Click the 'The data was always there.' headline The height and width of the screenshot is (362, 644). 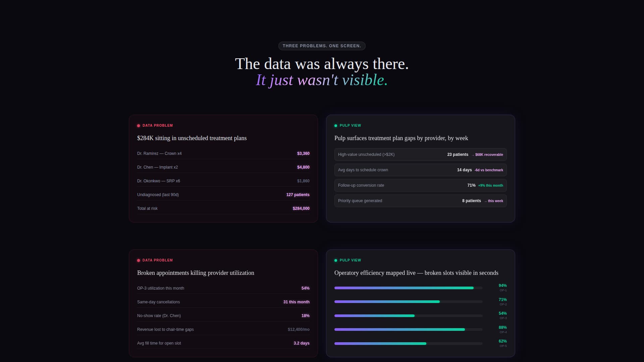(322, 64)
